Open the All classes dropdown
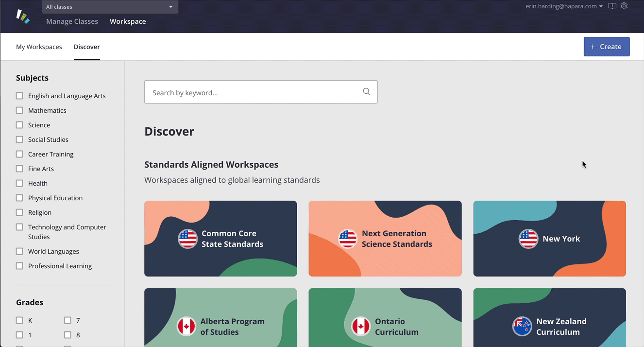Image resolution: width=644 pixels, height=347 pixels. tap(110, 7)
